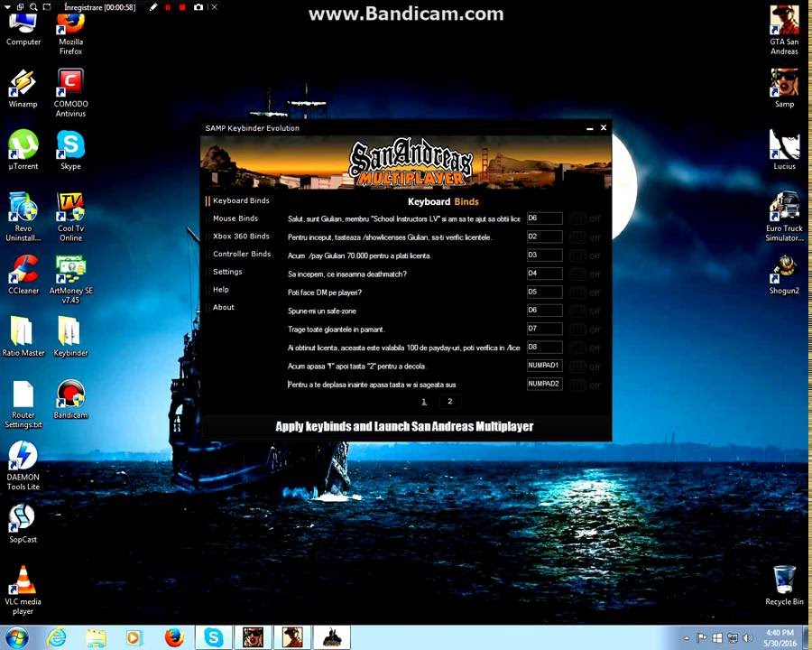812x650 pixels.
Task: Select the µTorrent desktop icon
Action: coord(23,151)
